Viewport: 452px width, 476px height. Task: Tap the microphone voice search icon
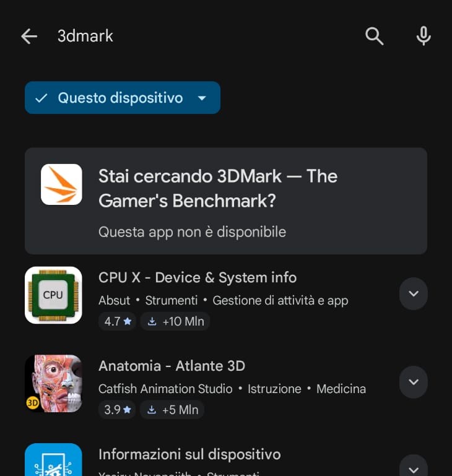tap(424, 37)
